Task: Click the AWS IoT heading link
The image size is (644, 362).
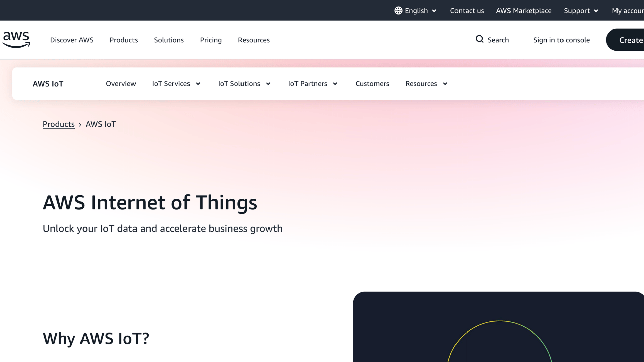Action: 48,84
